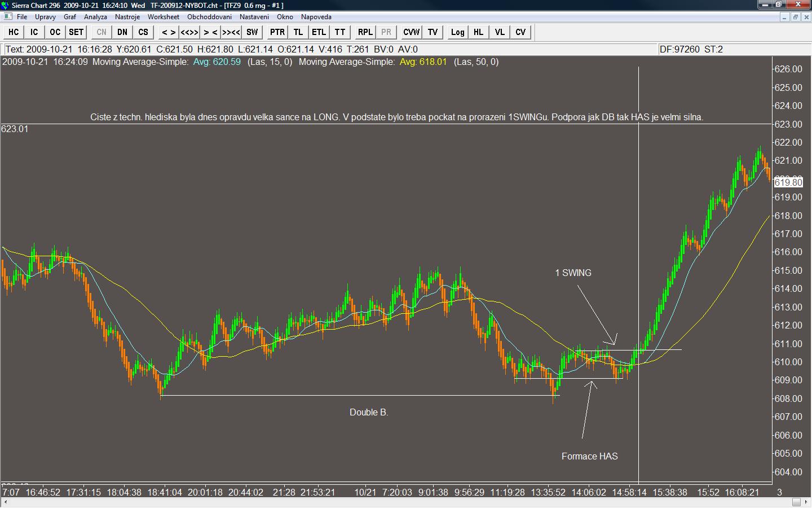Viewport: 812px width, 508px height.
Task: Click the '18:41:04' time axis label
Action: click(164, 492)
